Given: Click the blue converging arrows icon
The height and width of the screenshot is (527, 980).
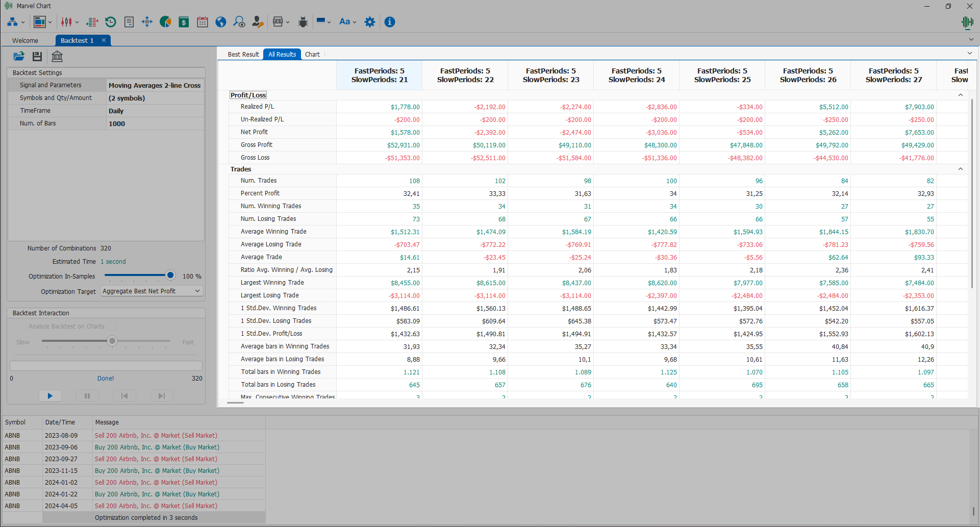Looking at the screenshot, I should pos(147,22).
